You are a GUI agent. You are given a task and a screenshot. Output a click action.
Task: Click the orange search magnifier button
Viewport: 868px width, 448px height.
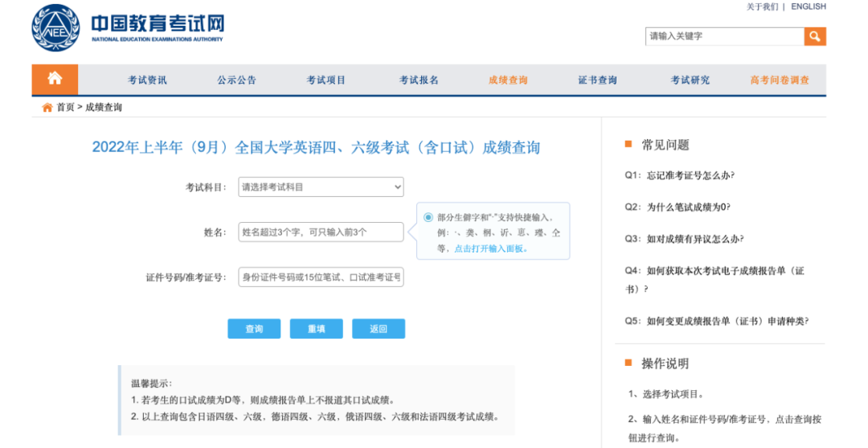[815, 36]
